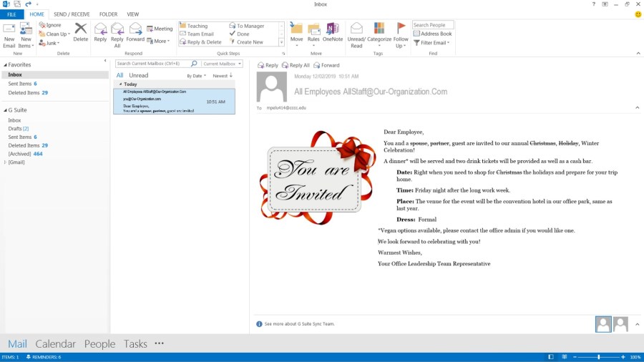The height and width of the screenshot is (362, 644).
Task: Open the People view
Action: tap(99, 344)
